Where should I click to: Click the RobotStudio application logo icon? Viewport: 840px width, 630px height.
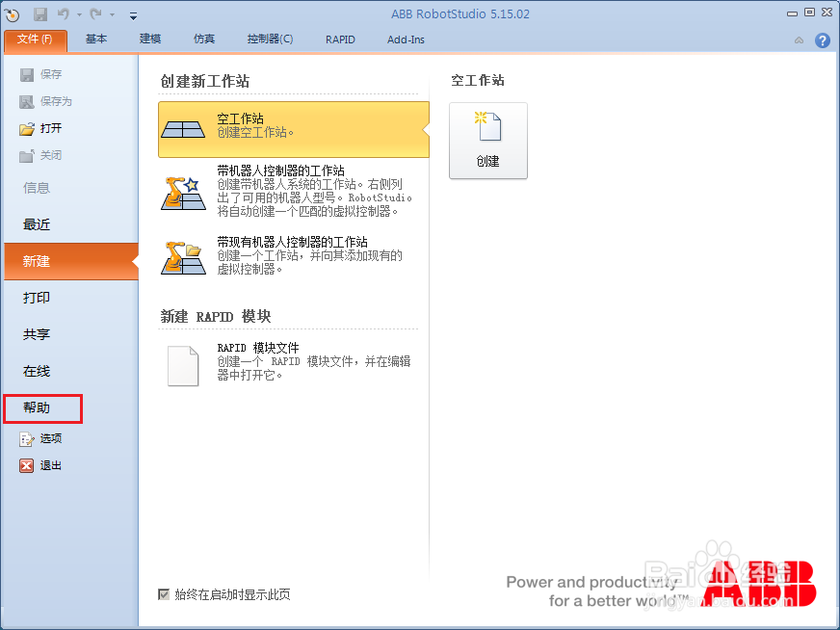tap(12, 15)
